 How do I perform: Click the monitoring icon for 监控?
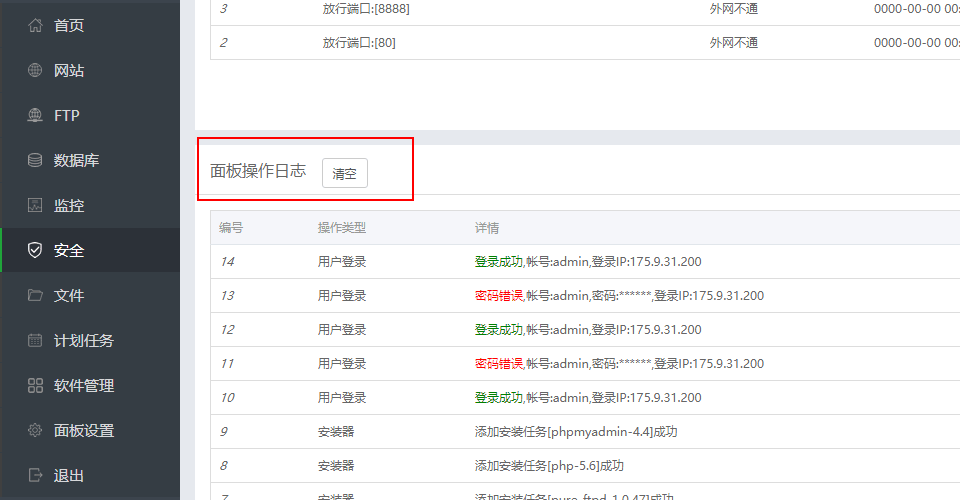tap(35, 205)
